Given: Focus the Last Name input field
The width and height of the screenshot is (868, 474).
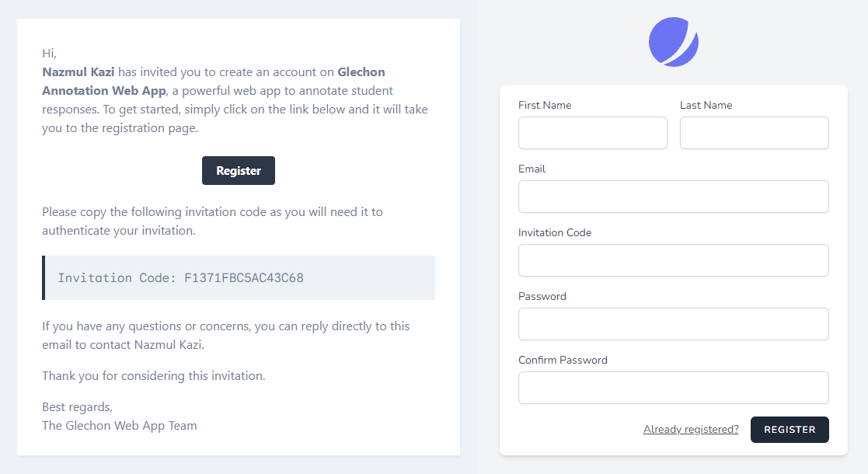Looking at the screenshot, I should (755, 133).
